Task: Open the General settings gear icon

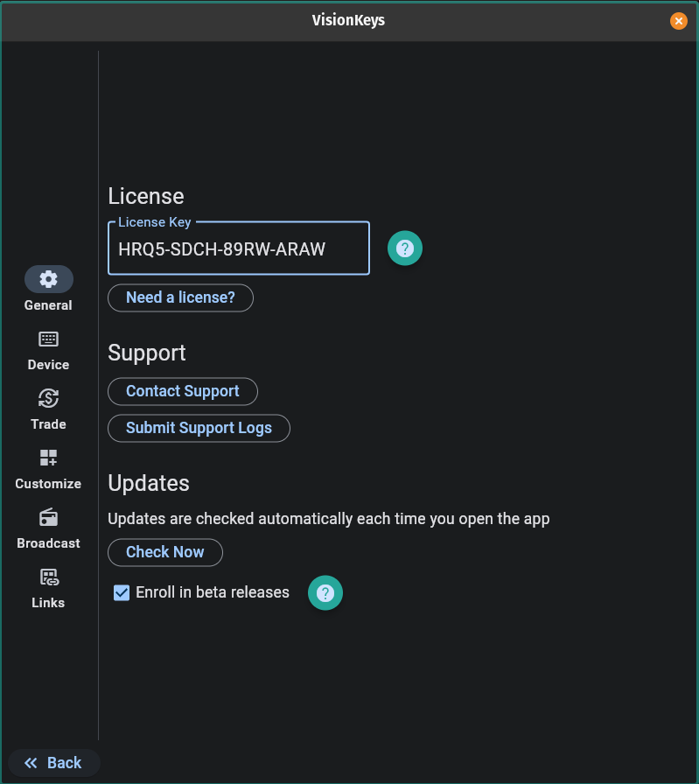Action: (48, 279)
